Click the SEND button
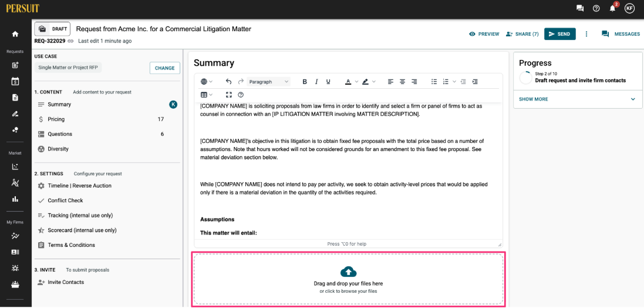 coord(560,34)
